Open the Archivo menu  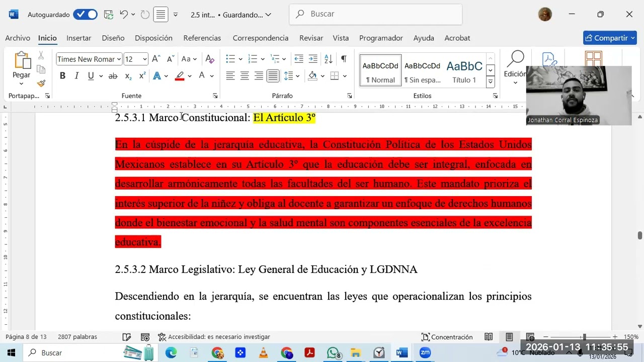pos(18,38)
